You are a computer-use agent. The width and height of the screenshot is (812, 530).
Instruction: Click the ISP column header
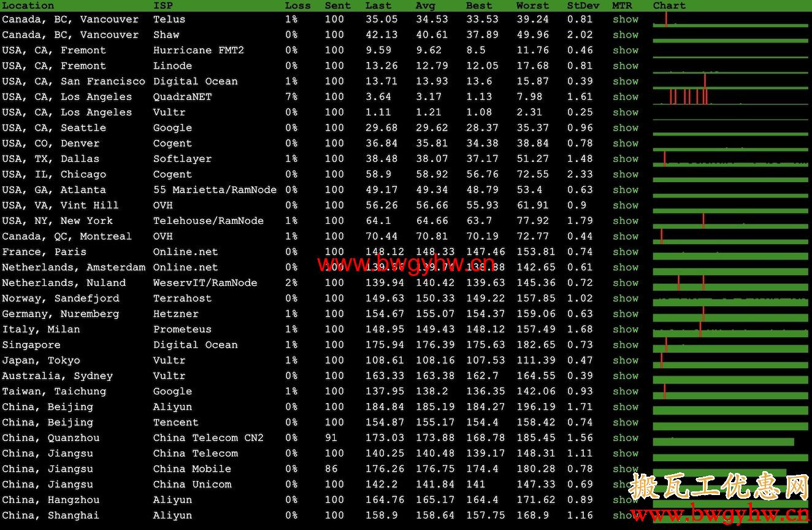(163, 5)
